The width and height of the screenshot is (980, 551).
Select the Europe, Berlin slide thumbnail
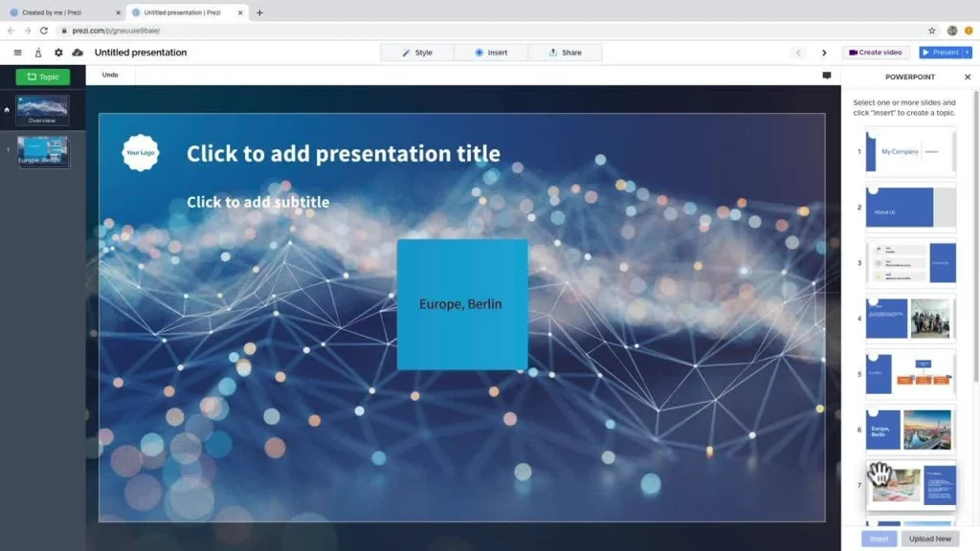point(42,151)
